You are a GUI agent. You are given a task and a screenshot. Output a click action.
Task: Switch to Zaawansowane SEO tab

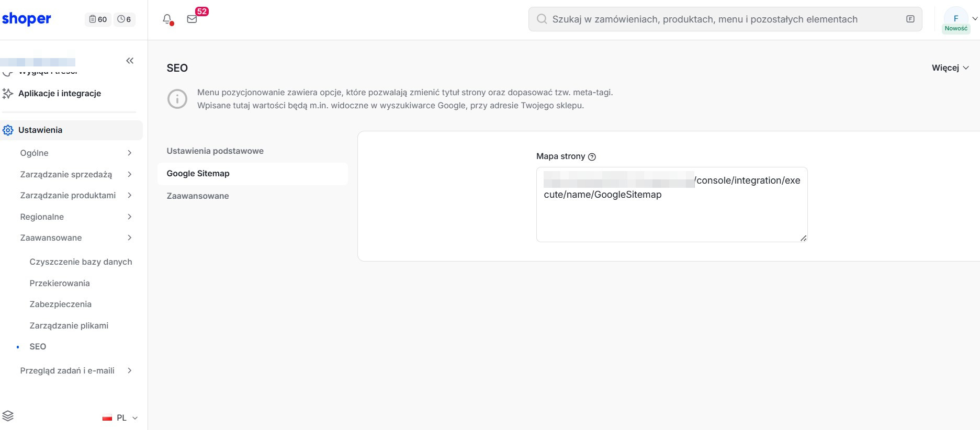point(198,196)
